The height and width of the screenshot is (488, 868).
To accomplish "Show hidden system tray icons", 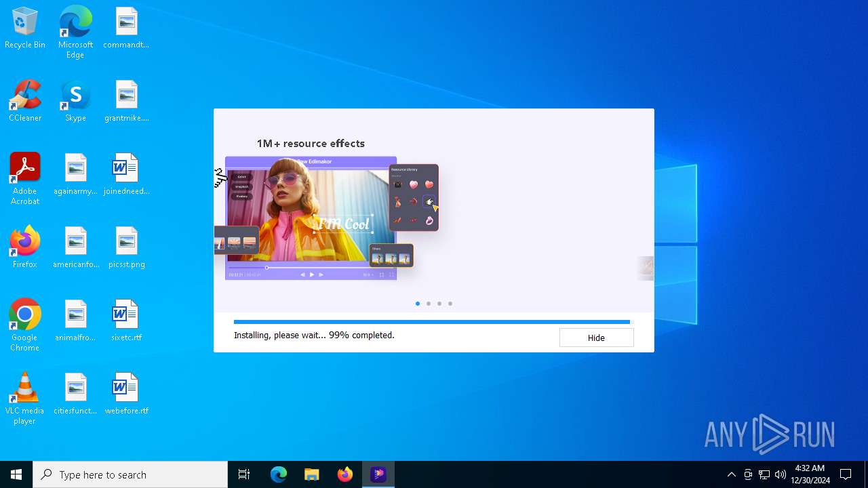I will [x=731, y=474].
